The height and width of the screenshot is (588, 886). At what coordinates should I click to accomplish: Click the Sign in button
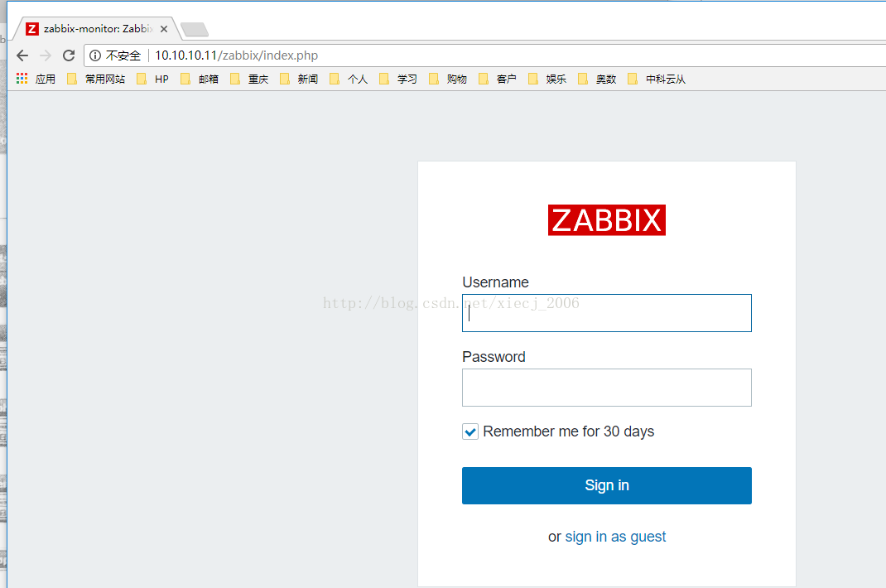click(x=607, y=485)
